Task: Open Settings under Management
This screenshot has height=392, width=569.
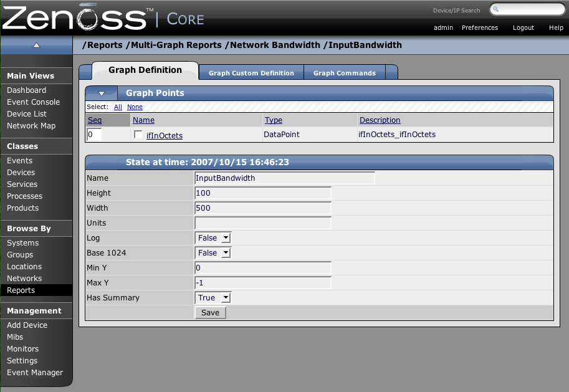Action: click(x=22, y=361)
